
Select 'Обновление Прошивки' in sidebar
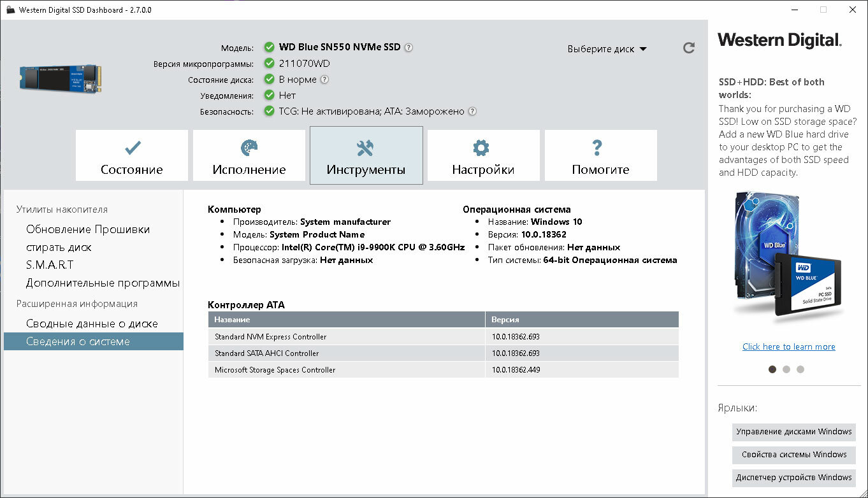point(88,229)
